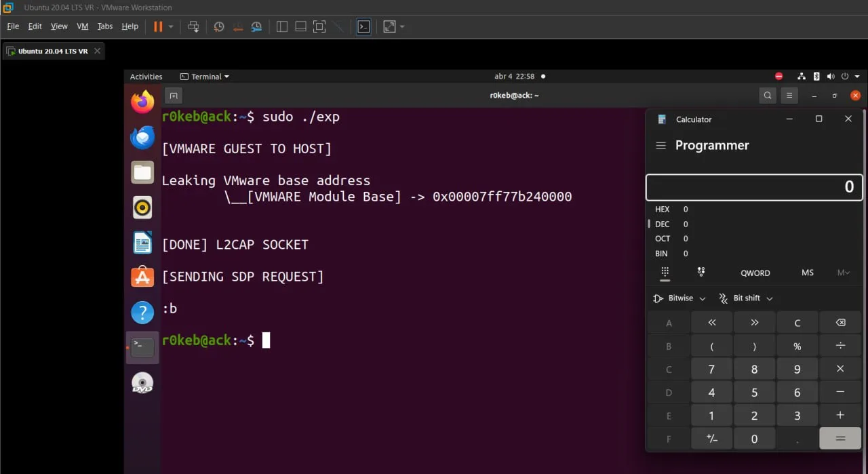The image size is (868, 474).
Task: Open the Calculator navigation hamburger menu
Action: coord(660,146)
